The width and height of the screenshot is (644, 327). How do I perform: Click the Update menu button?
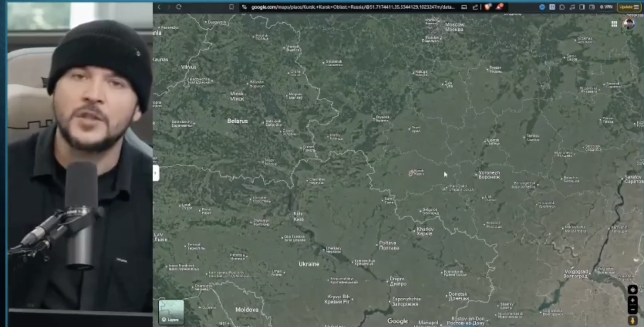(x=629, y=7)
